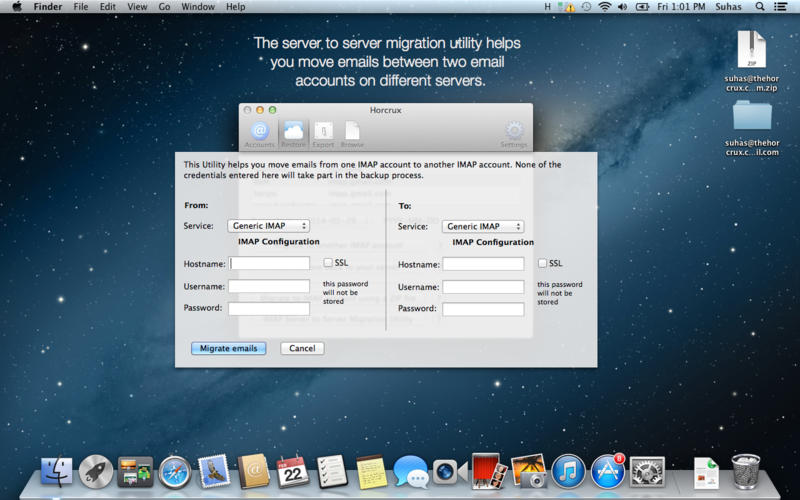The width and height of the screenshot is (800, 500).
Task: Enable SSL for the To account
Action: click(x=542, y=263)
